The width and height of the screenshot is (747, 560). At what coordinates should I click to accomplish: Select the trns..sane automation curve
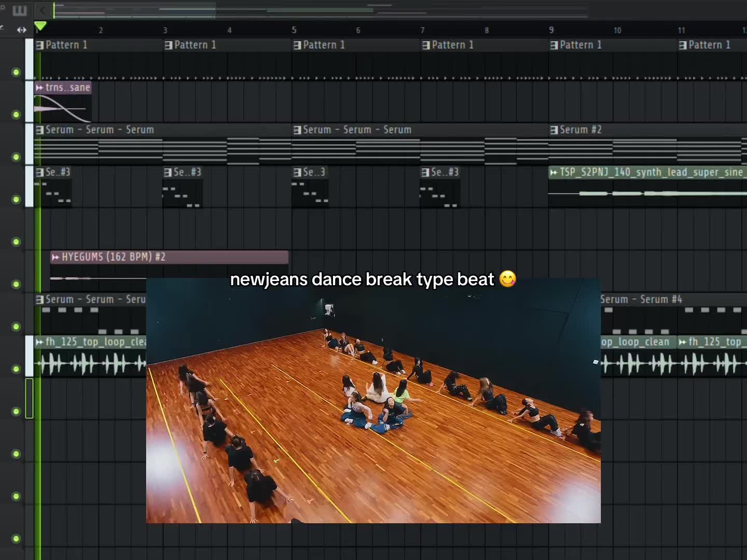click(62, 108)
